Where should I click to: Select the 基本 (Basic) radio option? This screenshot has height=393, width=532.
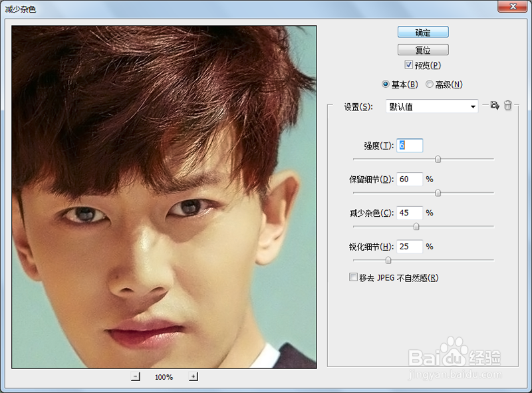click(386, 84)
